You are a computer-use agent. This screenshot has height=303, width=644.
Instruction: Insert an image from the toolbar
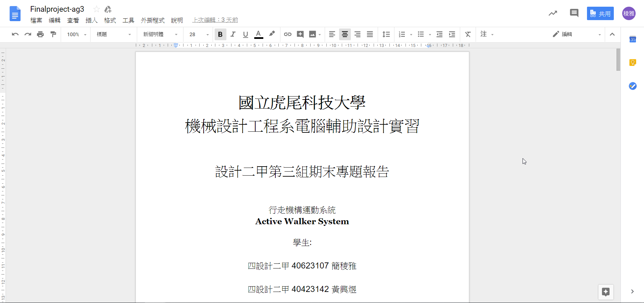[312, 34]
